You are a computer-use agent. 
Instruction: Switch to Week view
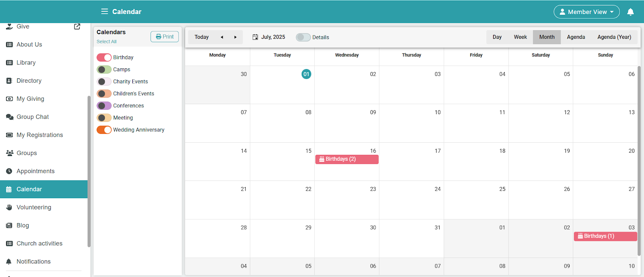pyautogui.click(x=520, y=37)
